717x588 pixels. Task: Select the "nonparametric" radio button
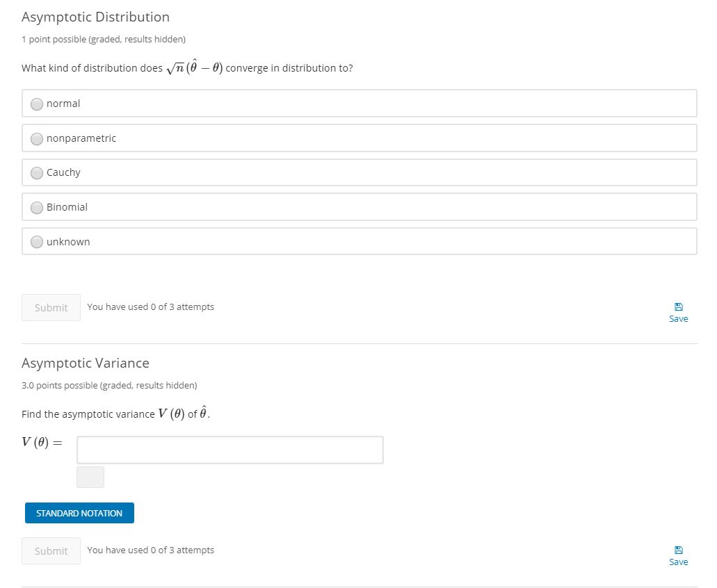point(37,138)
